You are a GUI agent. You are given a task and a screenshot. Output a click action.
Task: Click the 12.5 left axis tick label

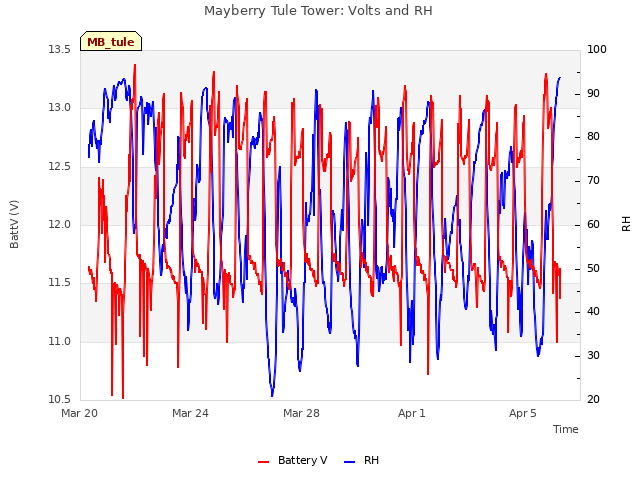click(x=60, y=167)
